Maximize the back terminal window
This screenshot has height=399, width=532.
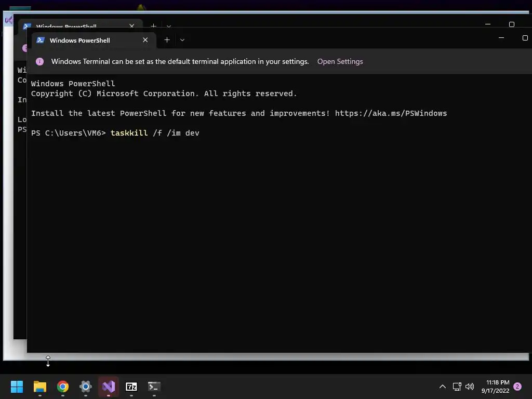click(x=512, y=24)
